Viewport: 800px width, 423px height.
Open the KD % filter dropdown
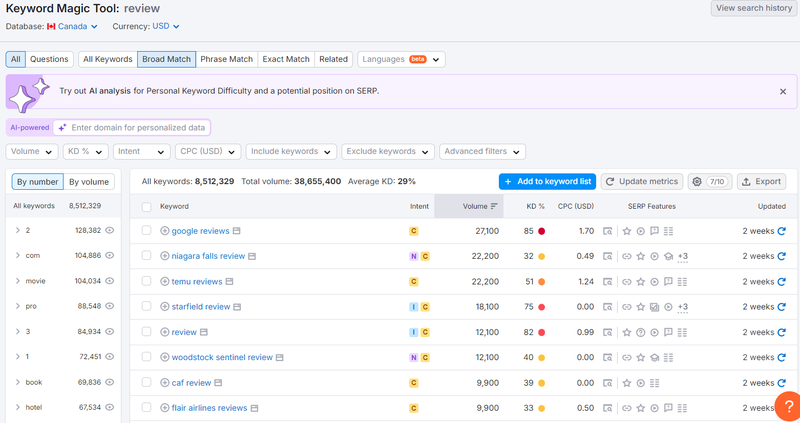pyautogui.click(x=86, y=152)
